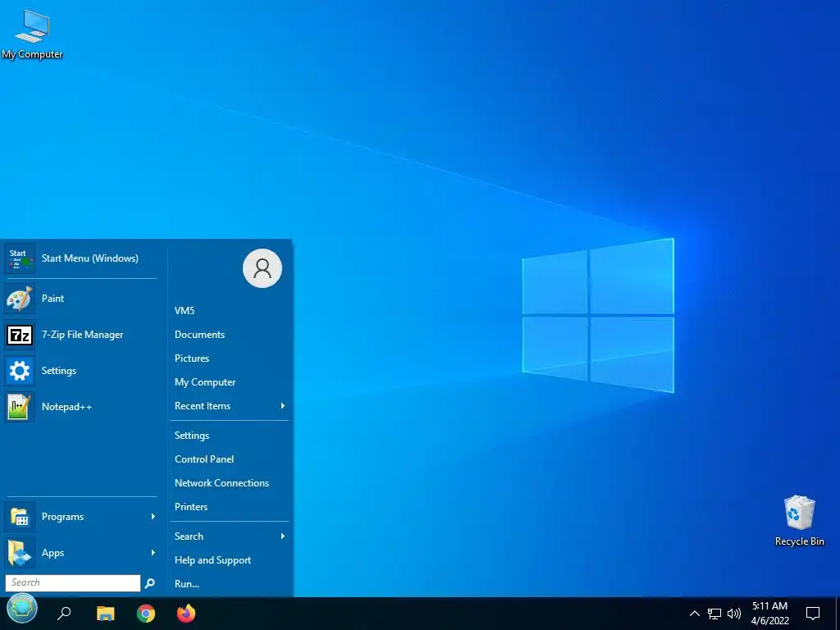Viewport: 840px width, 630px height.
Task: Open the notification center icon
Action: [x=813, y=614]
